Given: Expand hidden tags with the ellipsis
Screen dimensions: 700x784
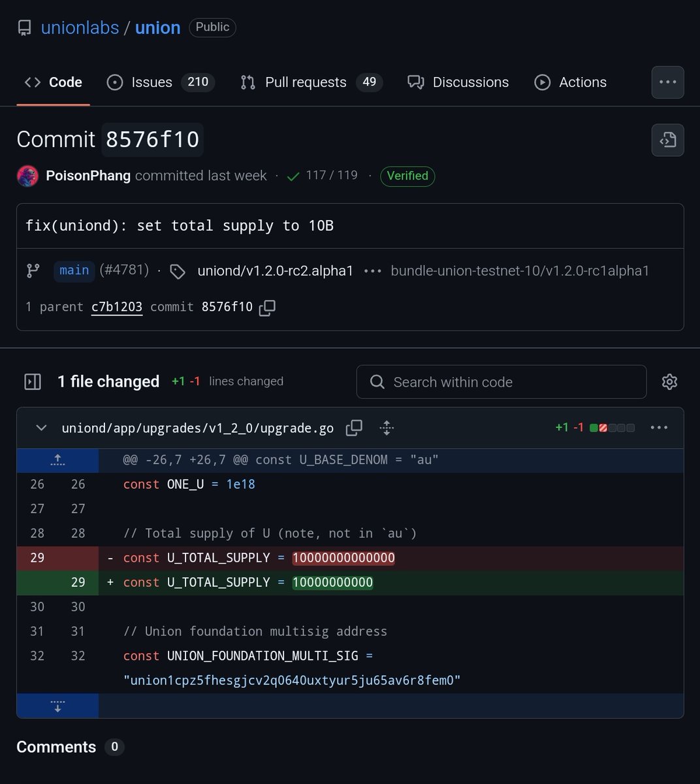Looking at the screenshot, I should click(372, 270).
